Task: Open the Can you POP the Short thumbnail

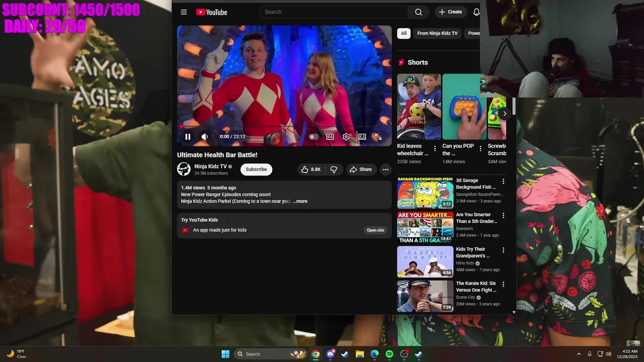Action: 464,107
